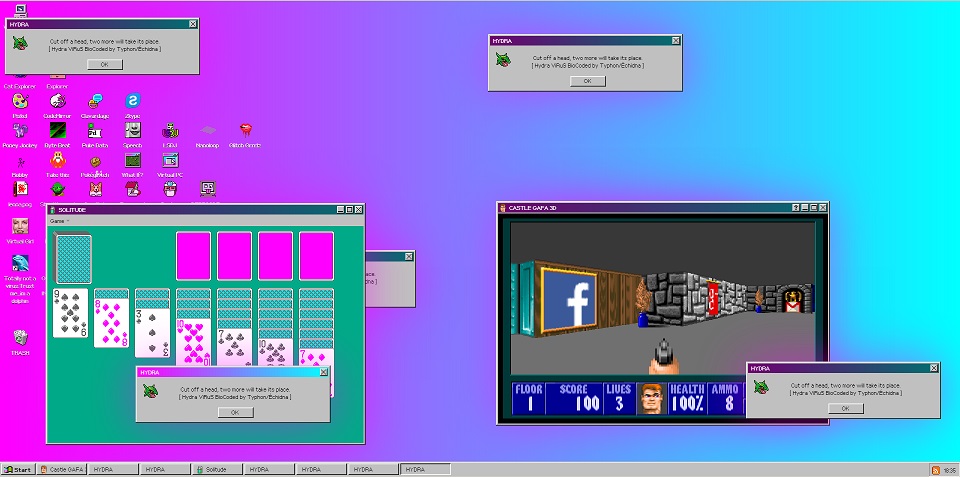
Task: Click OK in the HYDRA dialog over Solitude
Action: pyautogui.click(x=235, y=413)
